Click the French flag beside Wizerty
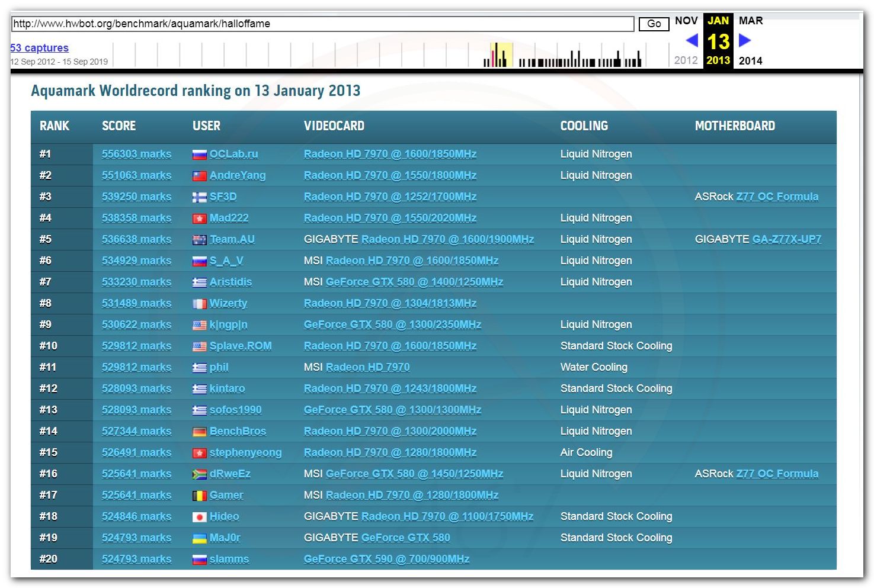The height and width of the screenshot is (588, 874). [199, 304]
